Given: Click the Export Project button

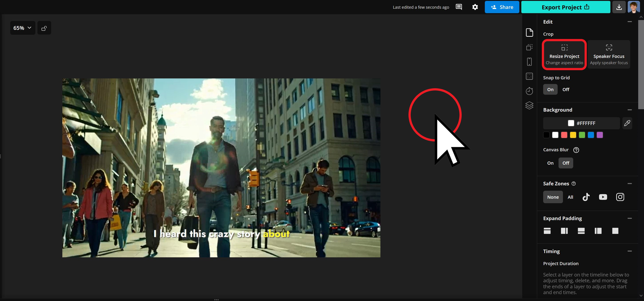Looking at the screenshot, I should 565,7.
